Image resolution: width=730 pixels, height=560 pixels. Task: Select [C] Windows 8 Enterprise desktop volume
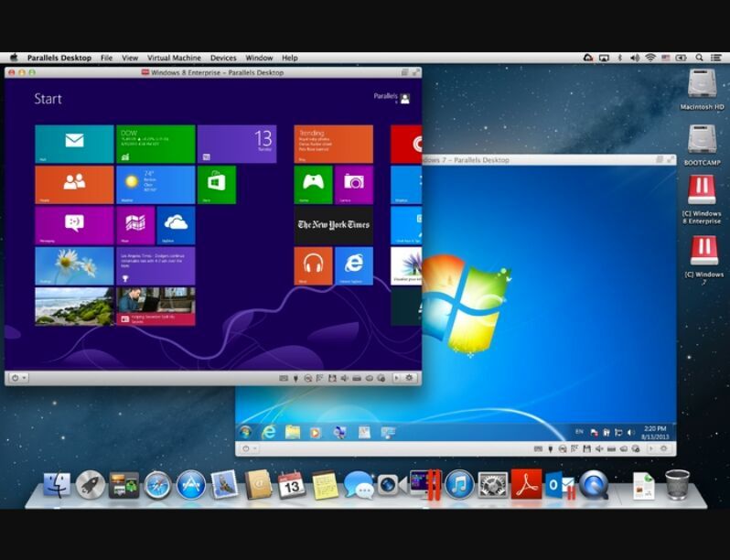pyautogui.click(x=702, y=199)
